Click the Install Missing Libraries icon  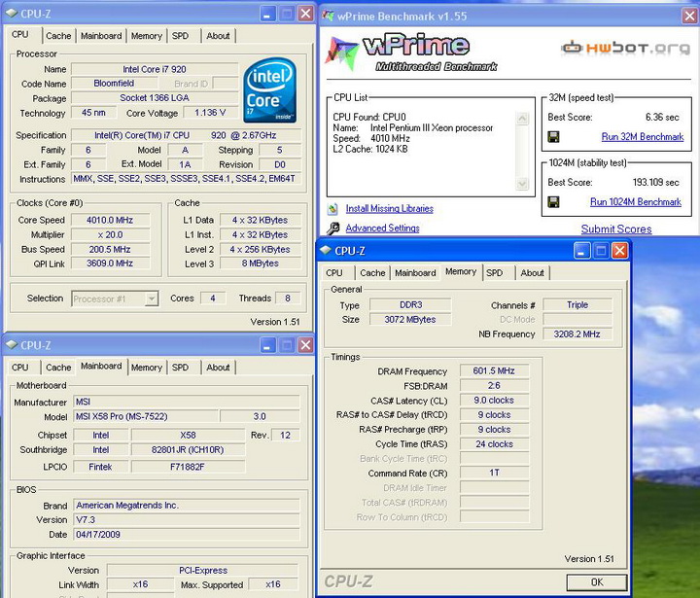point(332,208)
